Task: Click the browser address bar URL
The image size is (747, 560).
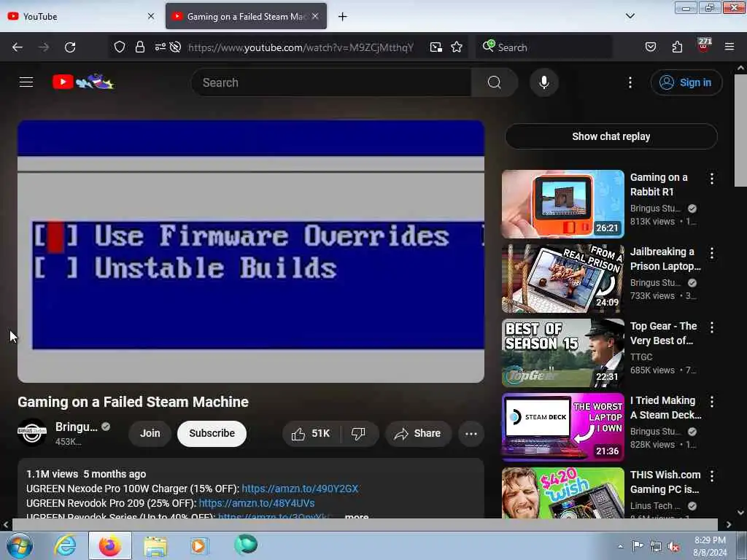Action: coord(301,47)
